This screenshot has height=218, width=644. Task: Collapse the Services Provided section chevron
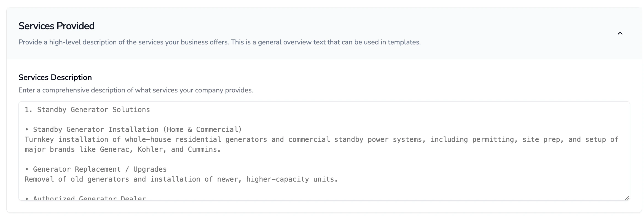(x=620, y=33)
